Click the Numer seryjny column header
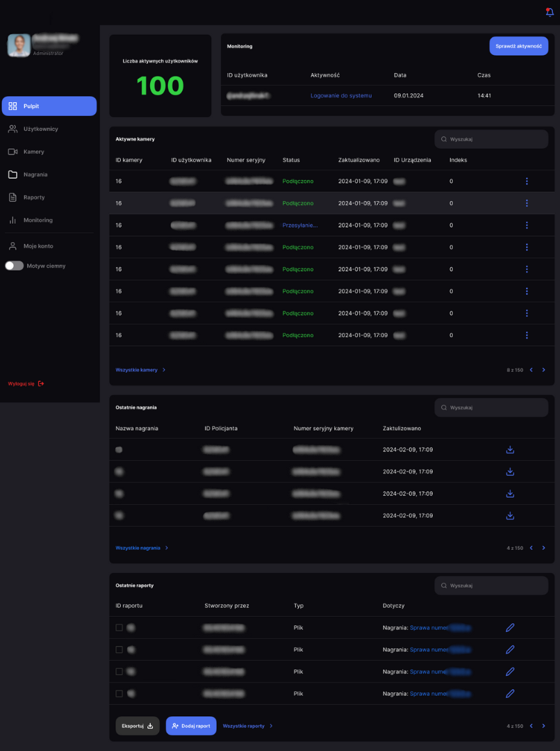Image resolution: width=560 pixels, height=751 pixels. tap(246, 160)
